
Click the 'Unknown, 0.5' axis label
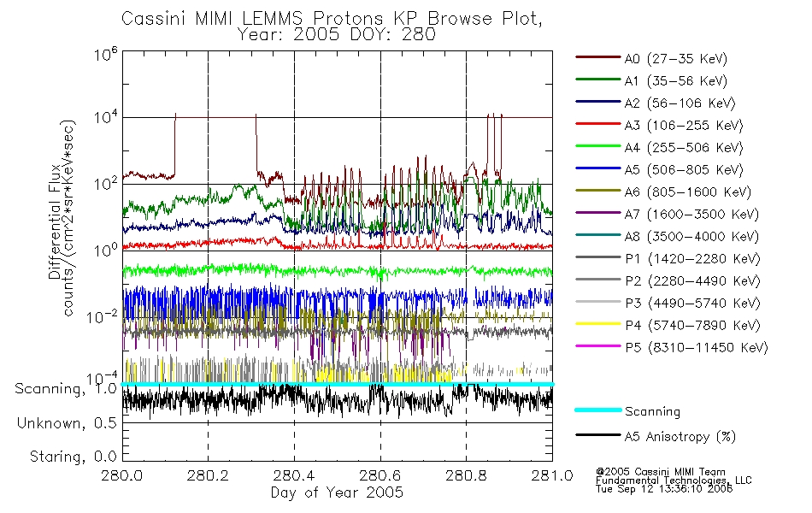pos(67,423)
